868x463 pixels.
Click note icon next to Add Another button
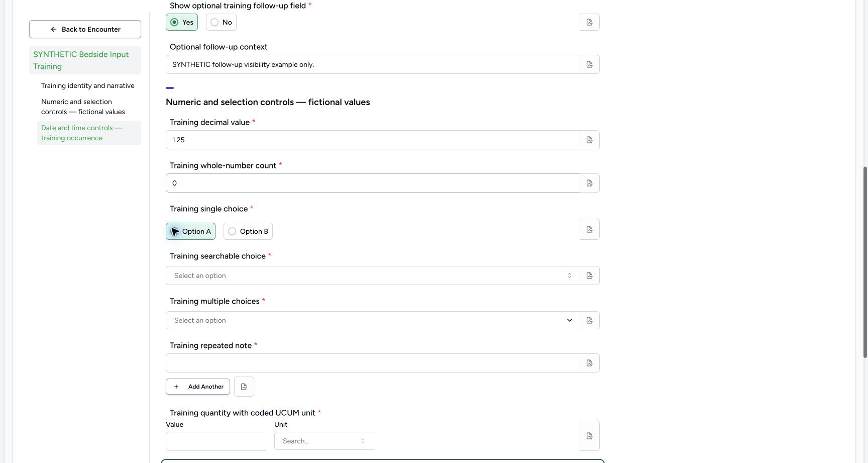point(244,387)
